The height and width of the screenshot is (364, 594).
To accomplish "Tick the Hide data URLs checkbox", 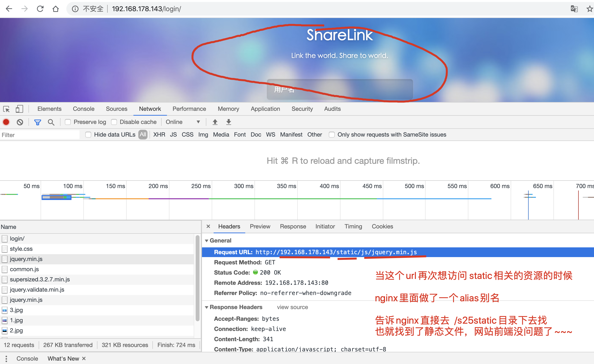I will (x=88, y=135).
